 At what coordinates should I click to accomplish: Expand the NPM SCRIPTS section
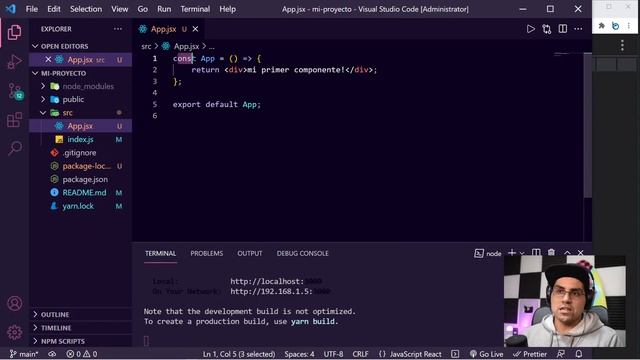pos(80,341)
